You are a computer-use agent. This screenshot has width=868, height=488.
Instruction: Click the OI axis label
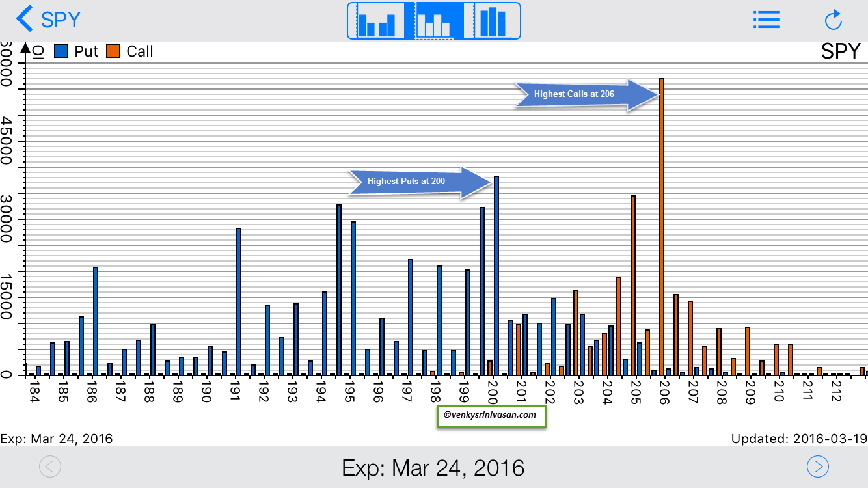(x=38, y=52)
